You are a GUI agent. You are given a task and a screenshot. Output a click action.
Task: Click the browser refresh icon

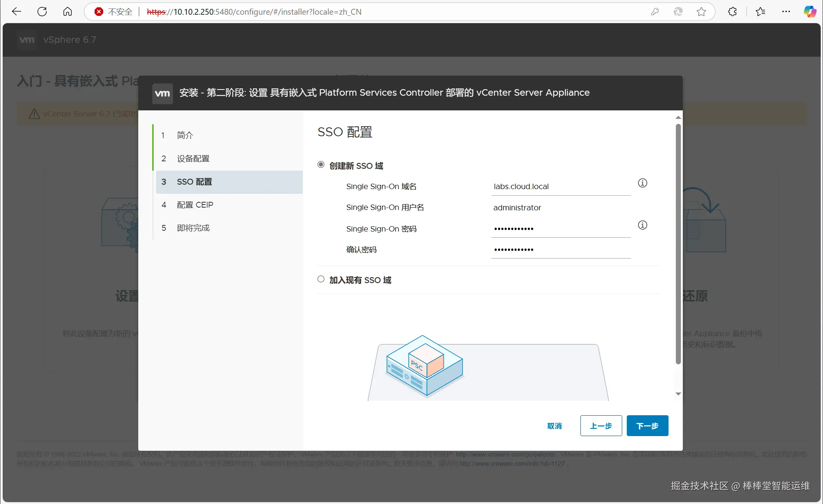point(42,12)
